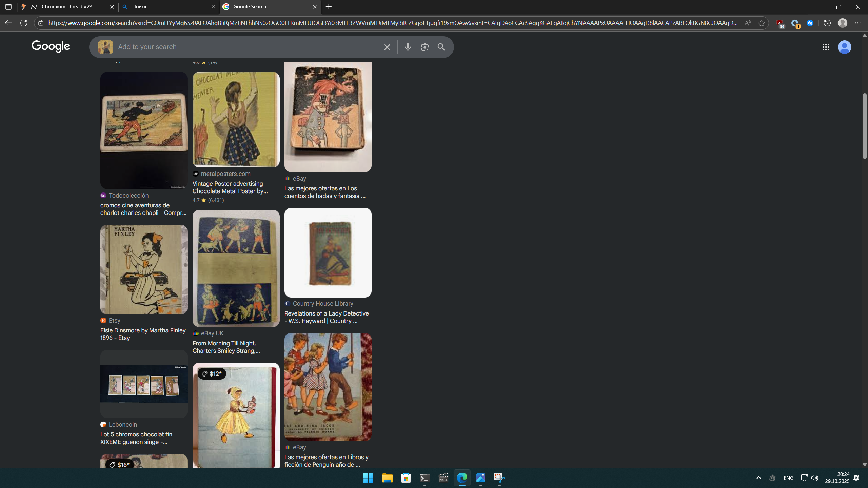The image size is (868, 488).
Task: Refresh the page
Action: point(24,23)
